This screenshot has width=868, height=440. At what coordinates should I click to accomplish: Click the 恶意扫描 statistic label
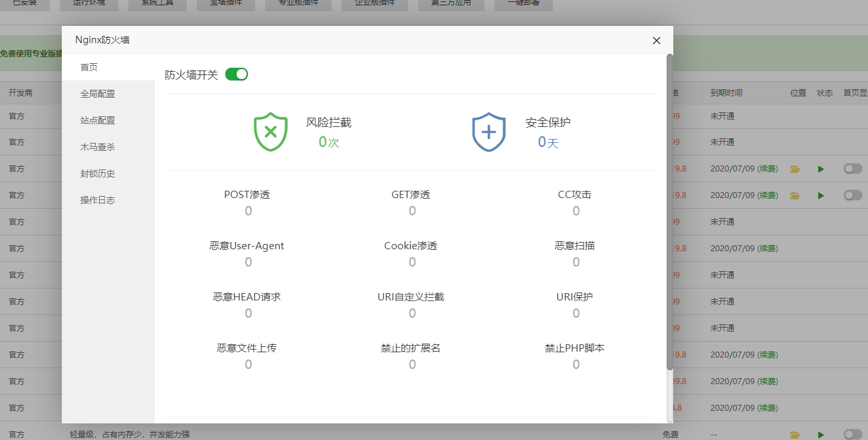(x=575, y=246)
